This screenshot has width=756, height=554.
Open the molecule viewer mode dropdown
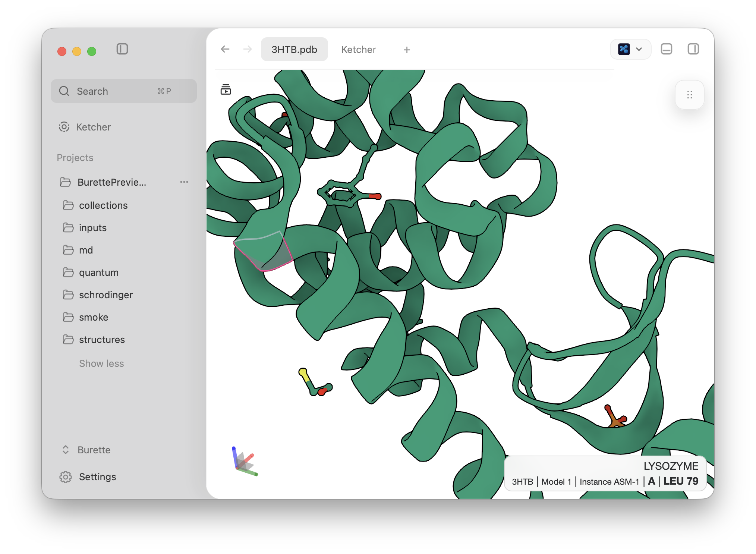click(630, 49)
